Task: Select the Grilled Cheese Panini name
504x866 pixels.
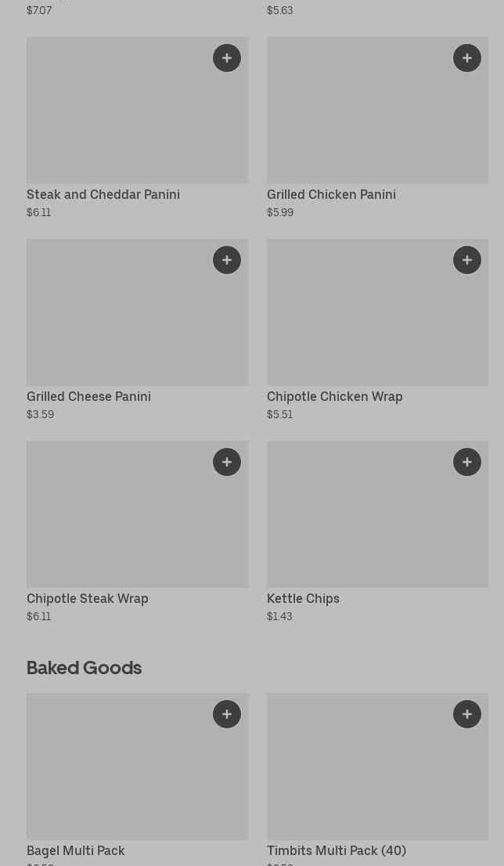Action: click(88, 396)
